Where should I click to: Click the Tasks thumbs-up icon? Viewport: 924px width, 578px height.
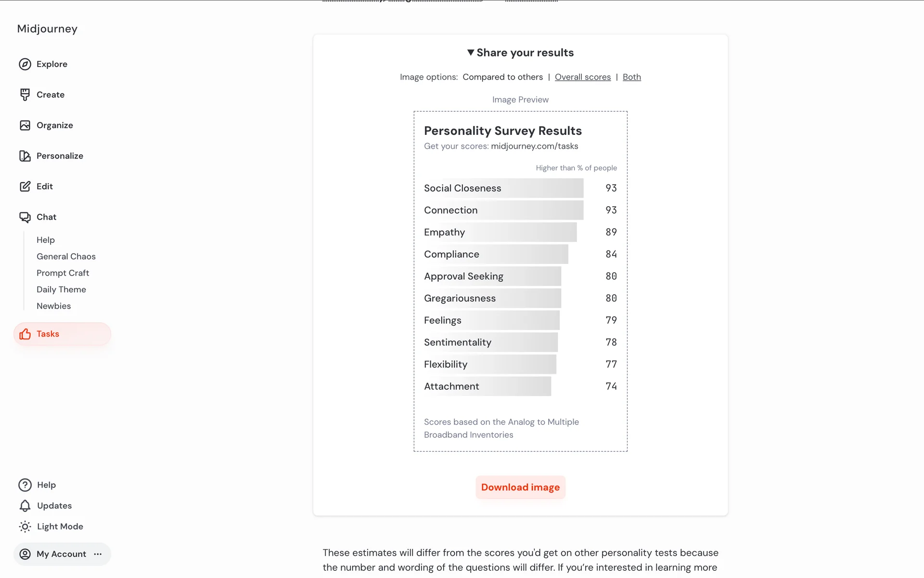(25, 334)
